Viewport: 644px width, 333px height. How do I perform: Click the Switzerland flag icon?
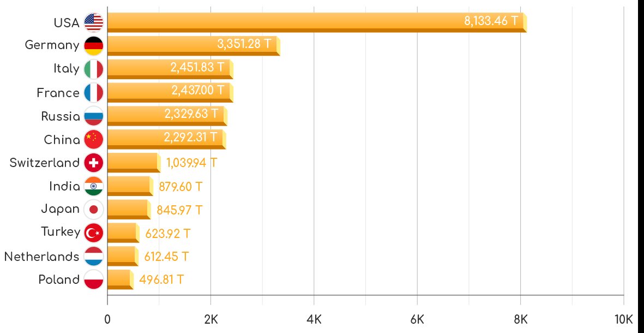click(x=94, y=163)
